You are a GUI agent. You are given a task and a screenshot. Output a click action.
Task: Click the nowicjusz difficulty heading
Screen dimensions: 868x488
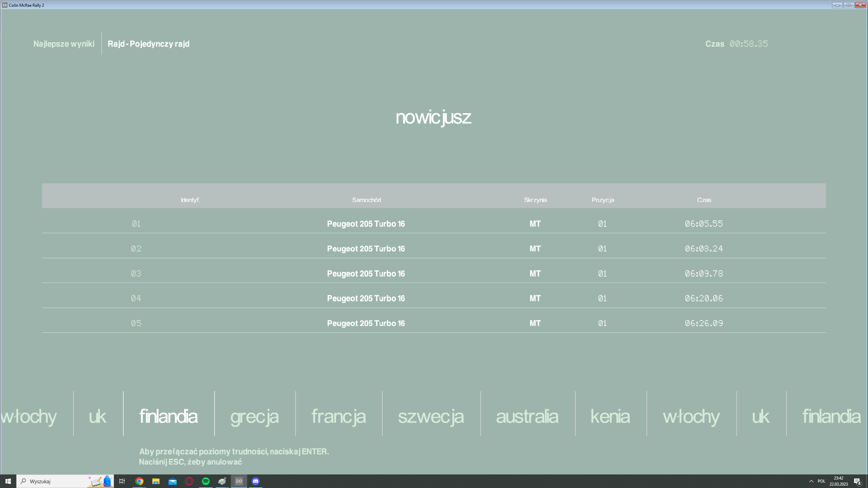(433, 117)
